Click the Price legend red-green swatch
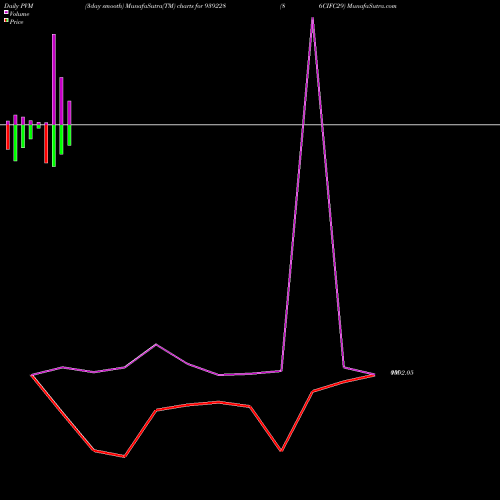Screen dimensions: 500x500 pyautogui.click(x=6, y=20)
